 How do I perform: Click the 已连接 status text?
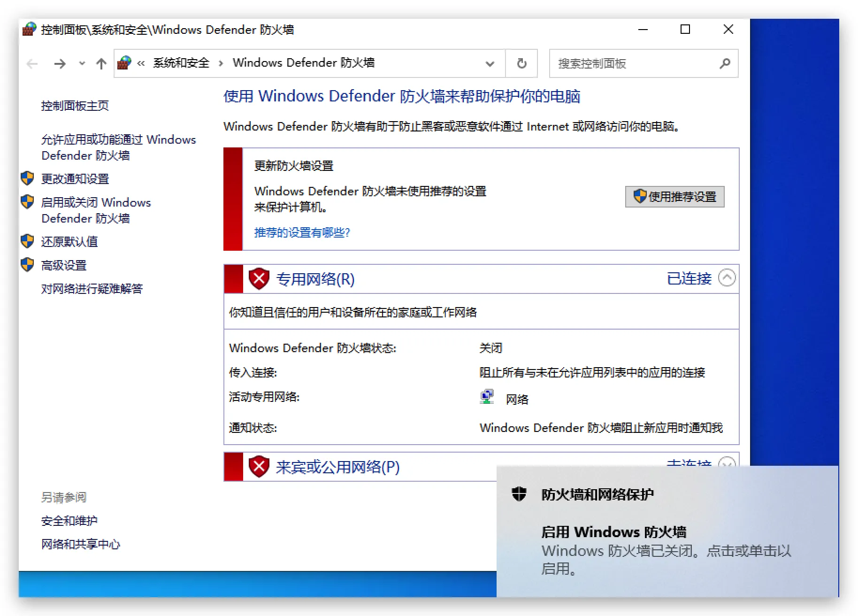coord(689,278)
